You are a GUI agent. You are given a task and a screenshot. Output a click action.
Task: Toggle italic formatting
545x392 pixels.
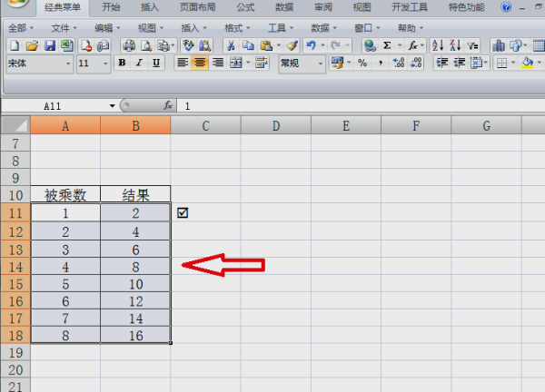[x=139, y=63]
